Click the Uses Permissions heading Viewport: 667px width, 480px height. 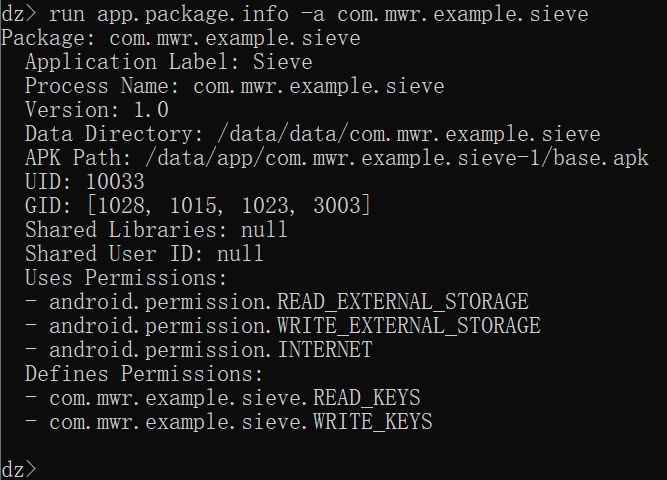coord(126,278)
